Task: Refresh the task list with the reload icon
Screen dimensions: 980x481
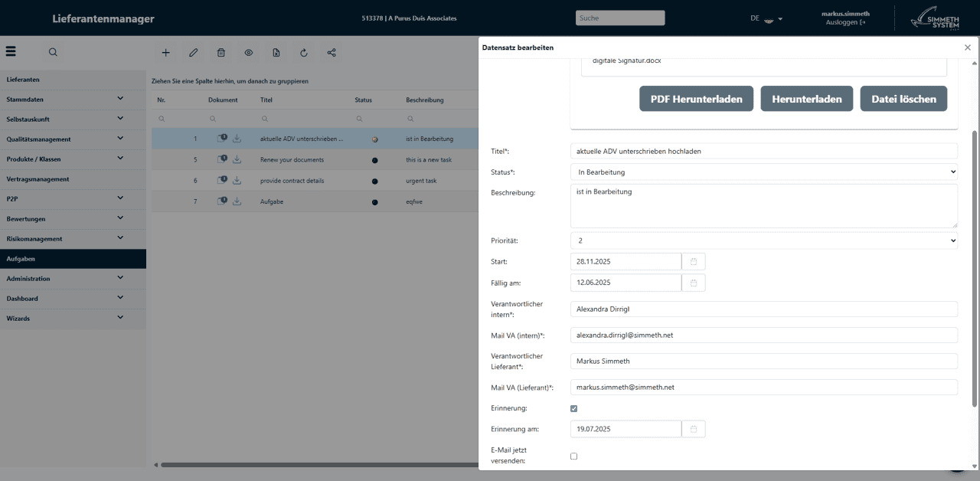Action: click(303, 52)
